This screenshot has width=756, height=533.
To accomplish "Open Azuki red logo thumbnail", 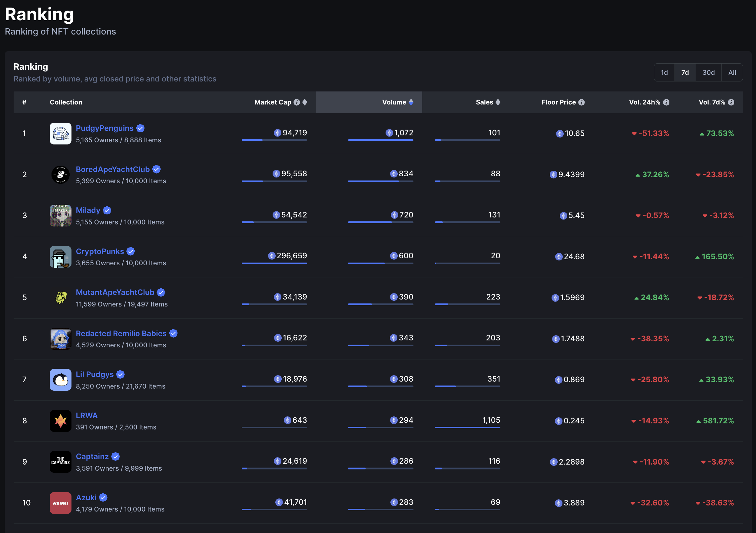I will coord(61,503).
